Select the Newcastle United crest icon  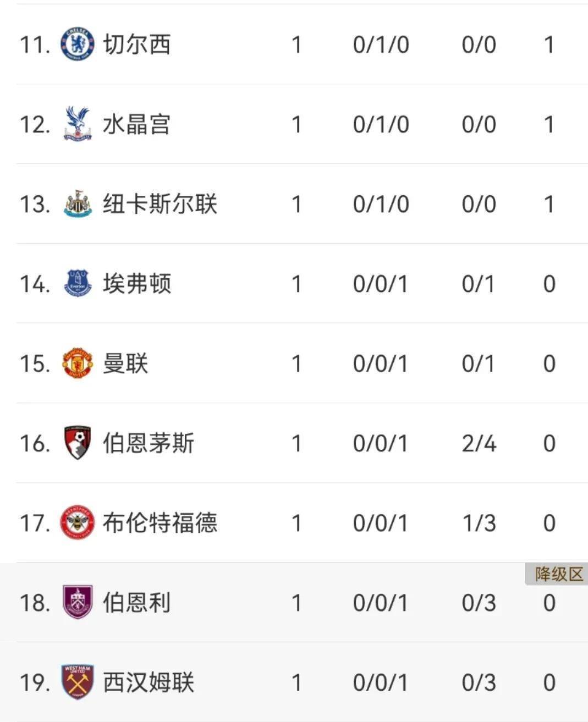(x=77, y=204)
